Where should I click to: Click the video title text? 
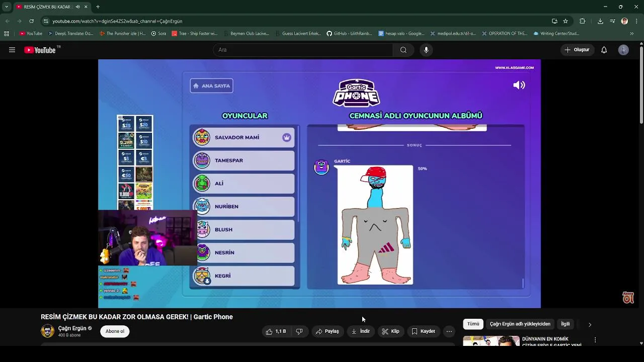pos(137,317)
